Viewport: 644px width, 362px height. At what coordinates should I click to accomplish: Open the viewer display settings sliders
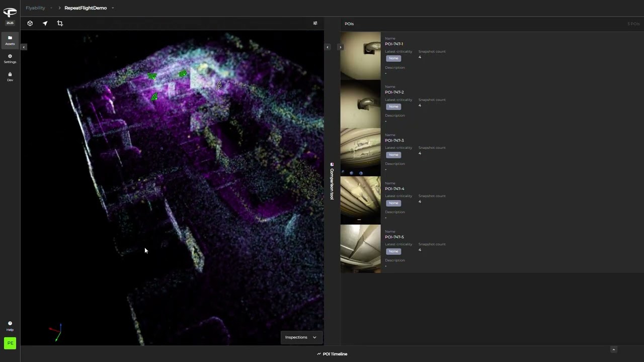click(x=315, y=23)
